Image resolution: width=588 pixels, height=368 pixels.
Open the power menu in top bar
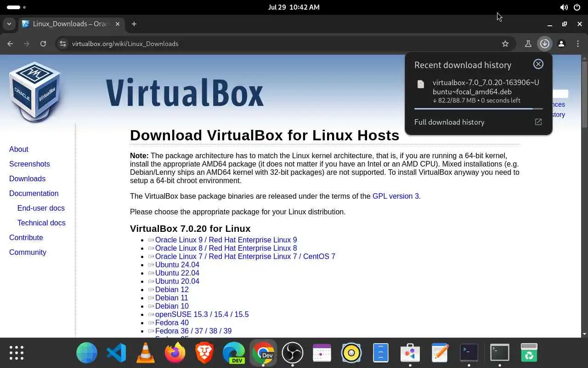tap(577, 7)
